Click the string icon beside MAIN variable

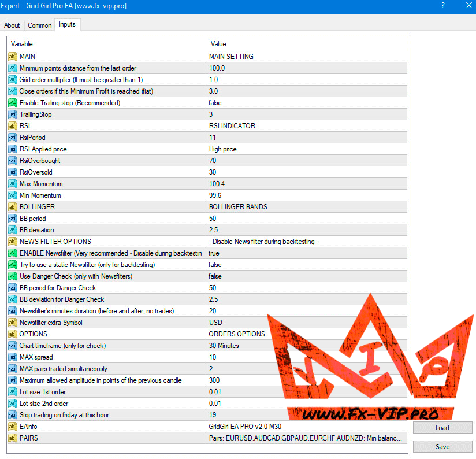click(x=13, y=57)
